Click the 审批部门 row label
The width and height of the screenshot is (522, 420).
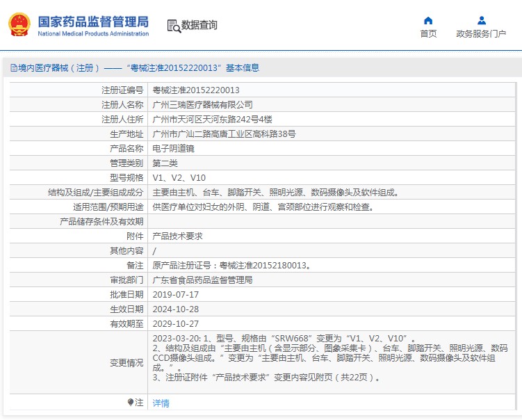127,280
